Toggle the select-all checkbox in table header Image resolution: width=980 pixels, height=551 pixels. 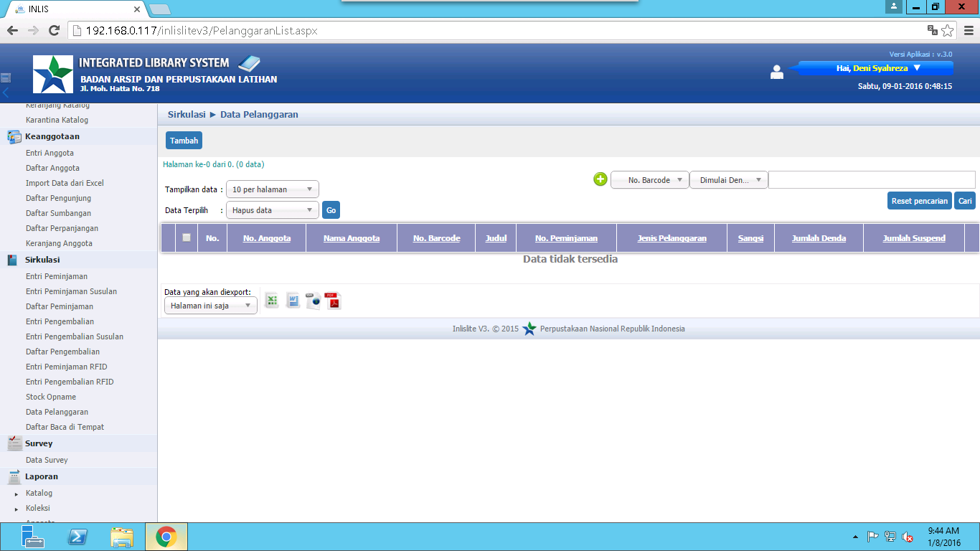187,237
